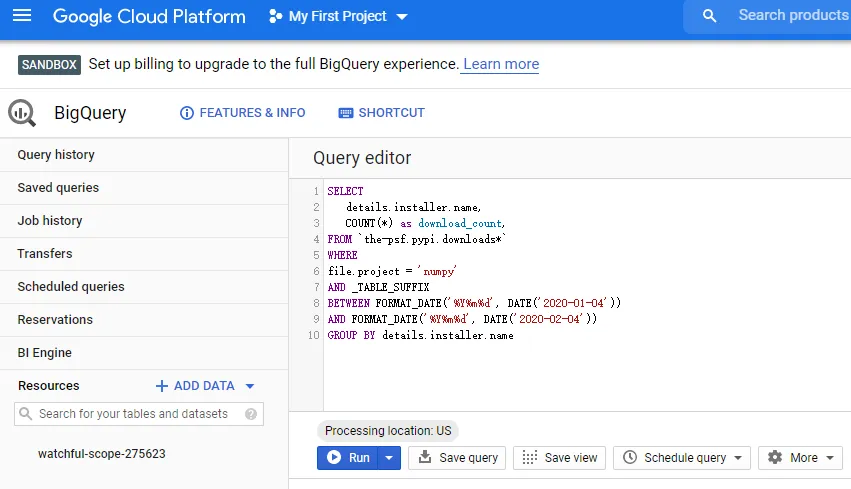The width and height of the screenshot is (851, 489).
Task: Expand the Add Data dropdown arrow
Action: (250, 386)
